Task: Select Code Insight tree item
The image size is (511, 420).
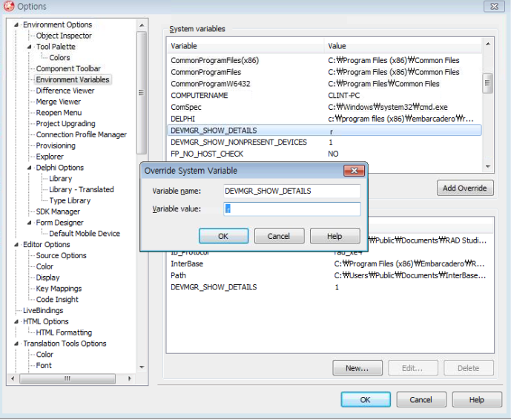Action: (x=57, y=299)
